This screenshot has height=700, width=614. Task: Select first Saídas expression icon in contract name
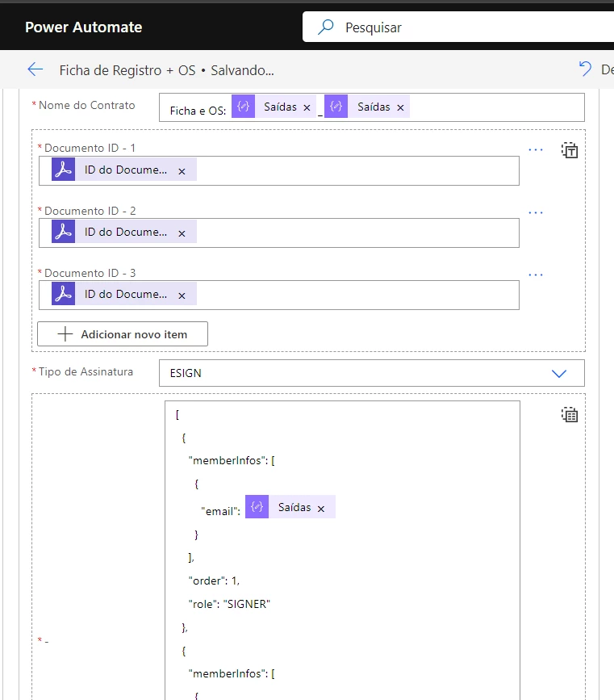[x=243, y=107]
